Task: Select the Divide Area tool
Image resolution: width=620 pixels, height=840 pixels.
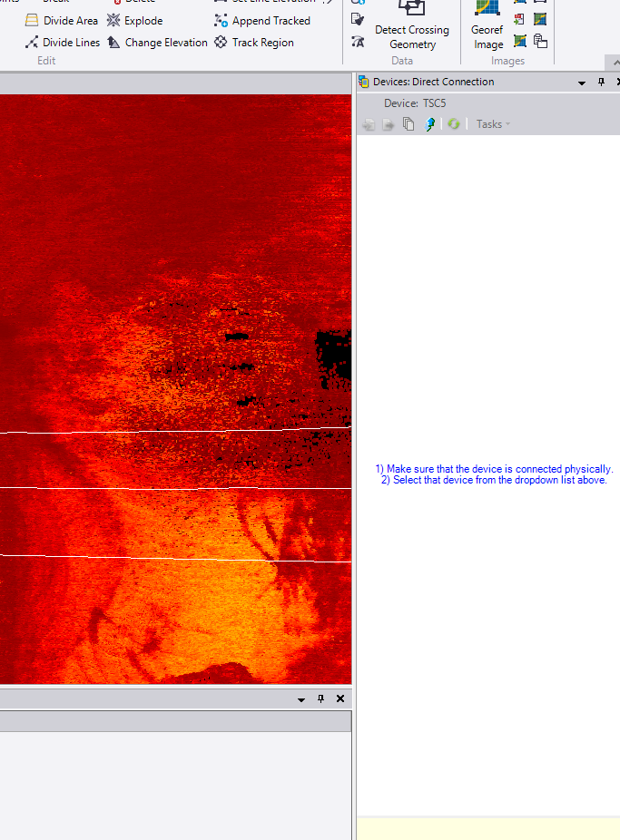Action: point(62,20)
